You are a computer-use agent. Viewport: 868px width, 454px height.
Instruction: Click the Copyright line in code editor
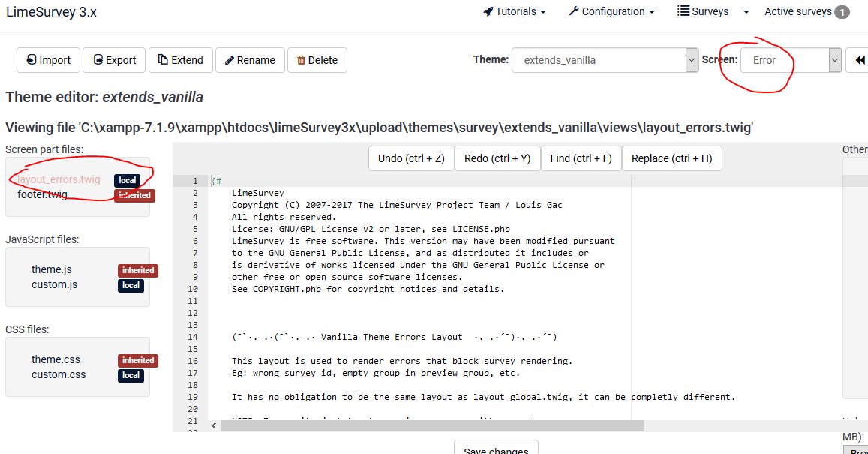coord(397,205)
